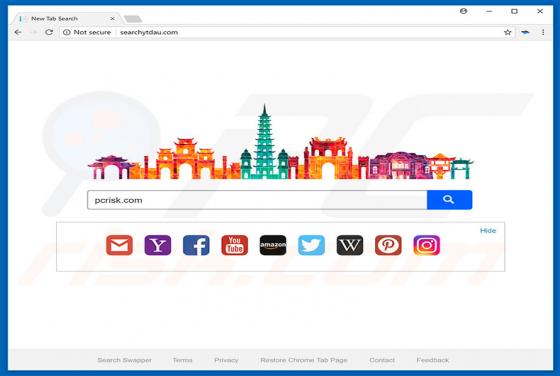Reload the page using refresh icon
The height and width of the screenshot is (376, 560).
point(49,32)
